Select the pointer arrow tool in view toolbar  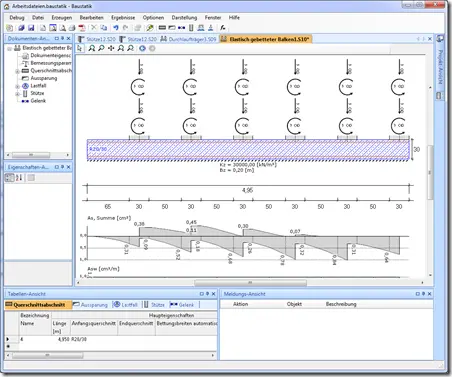[x=79, y=48]
